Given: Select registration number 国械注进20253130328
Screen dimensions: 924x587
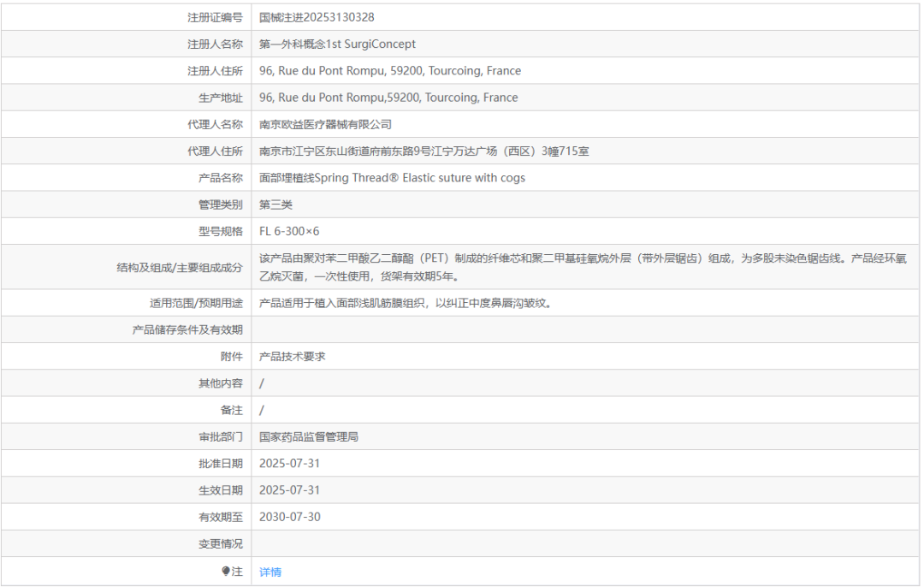Looking at the screenshot, I should pos(317,18).
